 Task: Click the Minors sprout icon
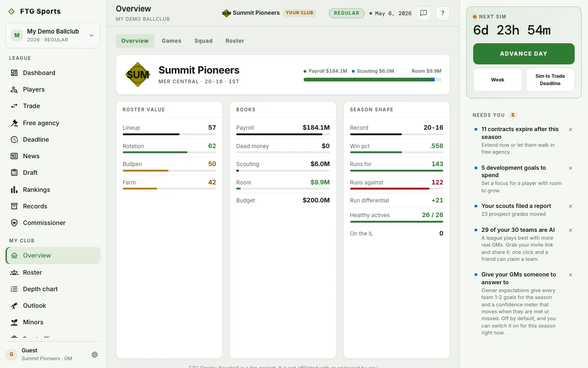tap(14, 322)
